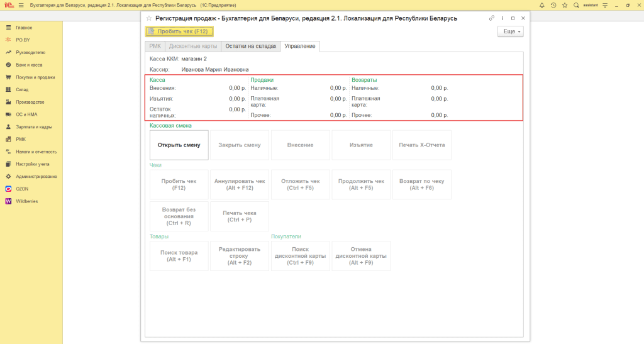Click Возврат по чеку (Alt + F6) button
This screenshot has width=644, height=344.
(x=422, y=185)
